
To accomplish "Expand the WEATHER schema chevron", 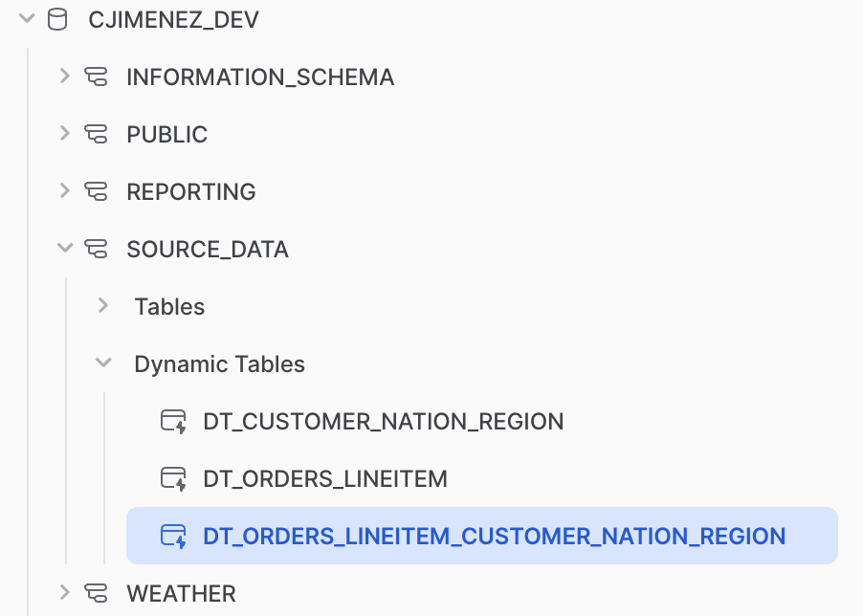I will (x=64, y=593).
